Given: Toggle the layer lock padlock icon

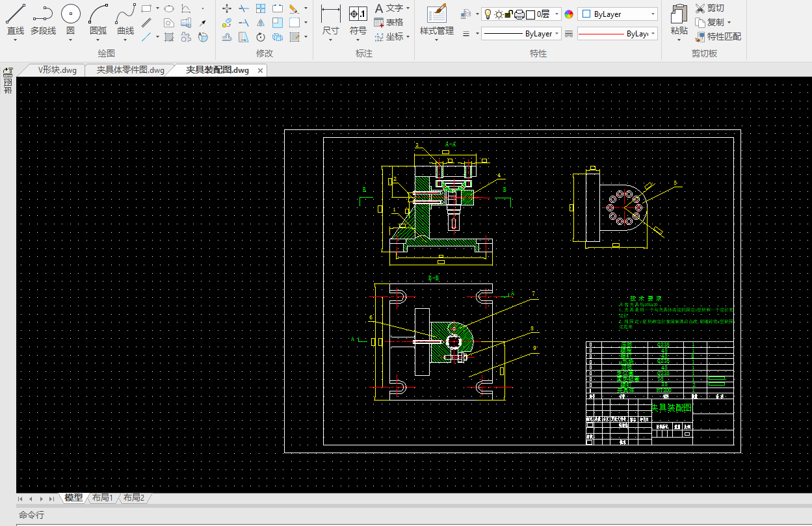Looking at the screenshot, I should click(509, 14).
